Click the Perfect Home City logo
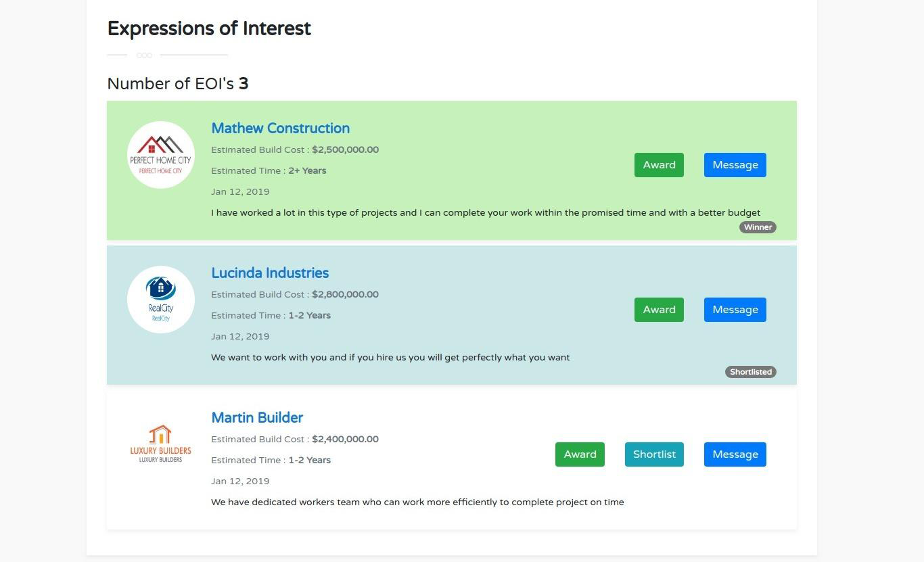The width and height of the screenshot is (924, 562). 161,155
